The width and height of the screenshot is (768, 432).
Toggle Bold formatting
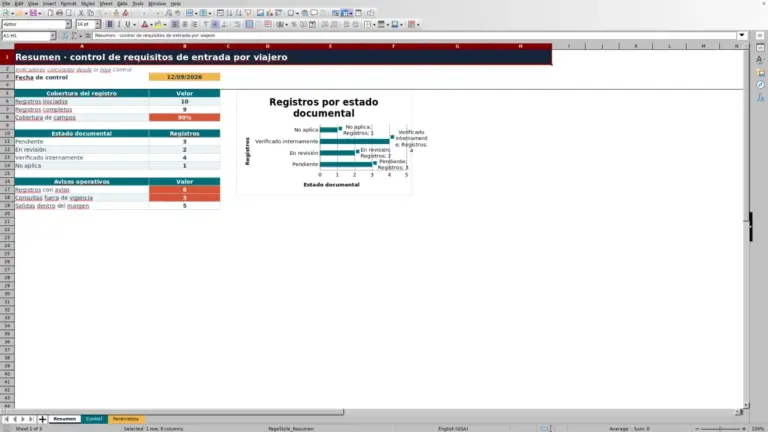tap(110, 24)
